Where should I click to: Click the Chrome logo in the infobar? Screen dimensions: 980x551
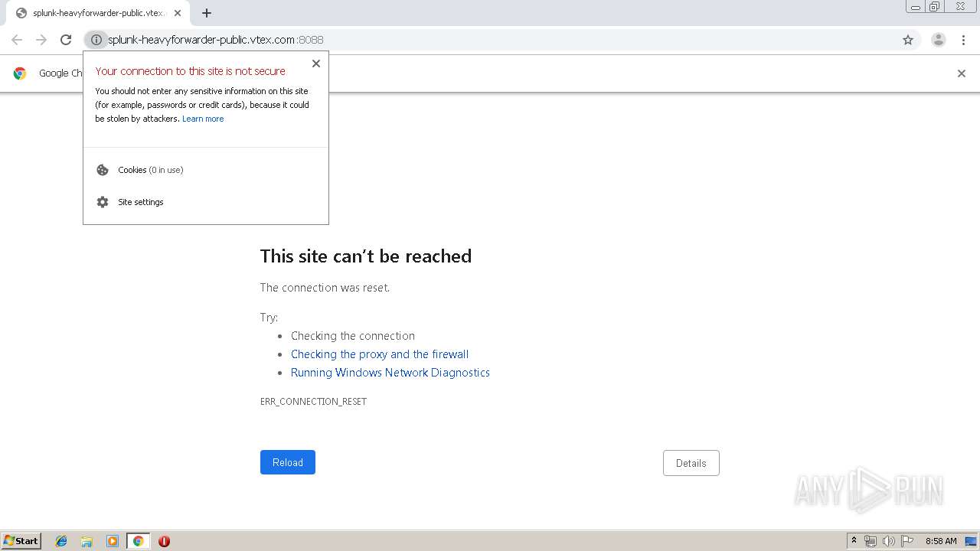20,73
